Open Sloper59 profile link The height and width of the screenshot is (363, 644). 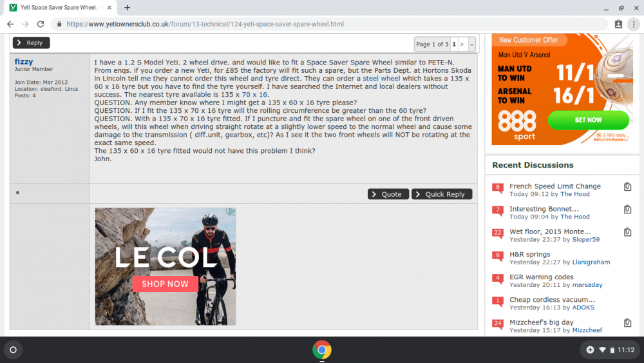tap(585, 239)
